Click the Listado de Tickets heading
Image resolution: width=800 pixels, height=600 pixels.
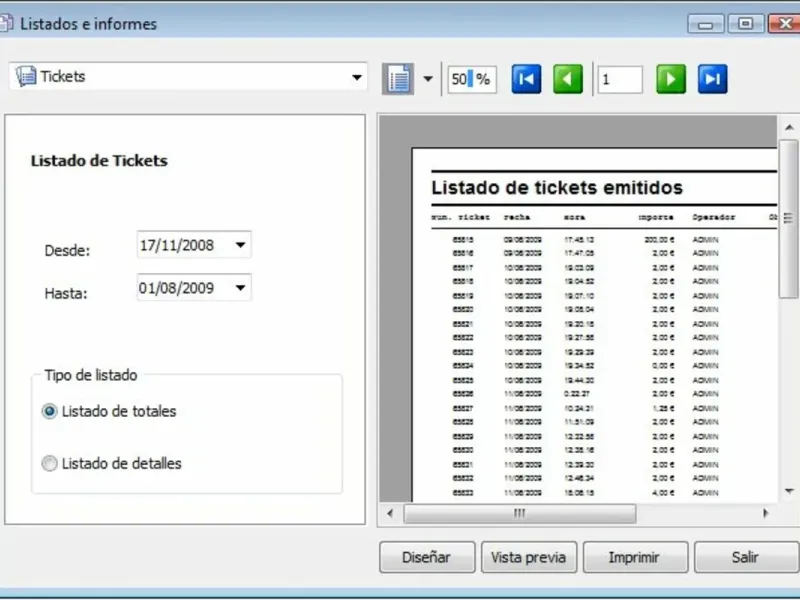pyautogui.click(x=99, y=161)
